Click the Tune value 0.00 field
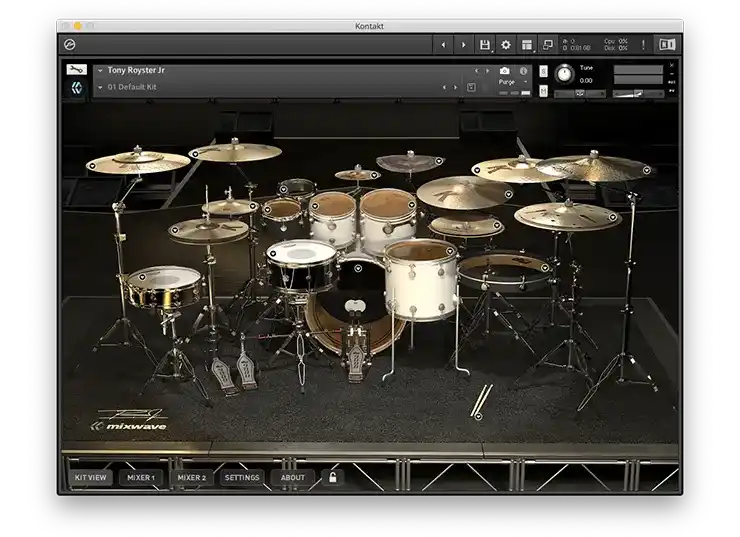 (x=586, y=81)
